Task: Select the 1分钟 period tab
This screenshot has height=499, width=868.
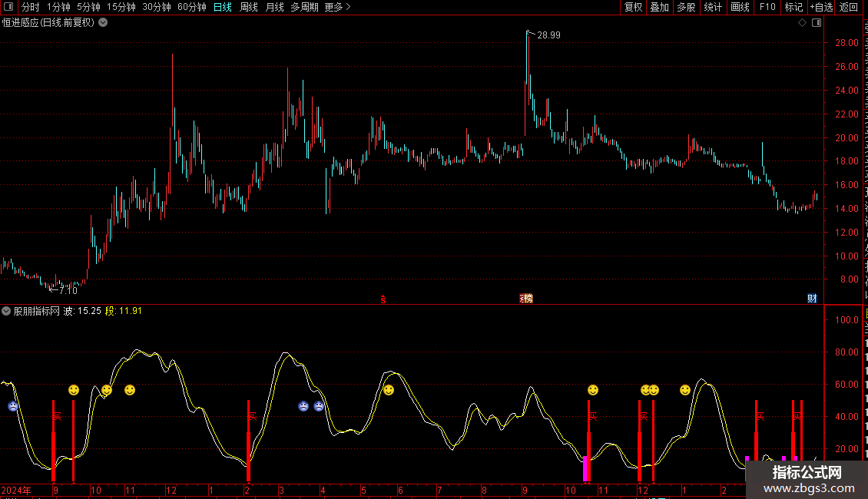Action: pyautogui.click(x=58, y=7)
